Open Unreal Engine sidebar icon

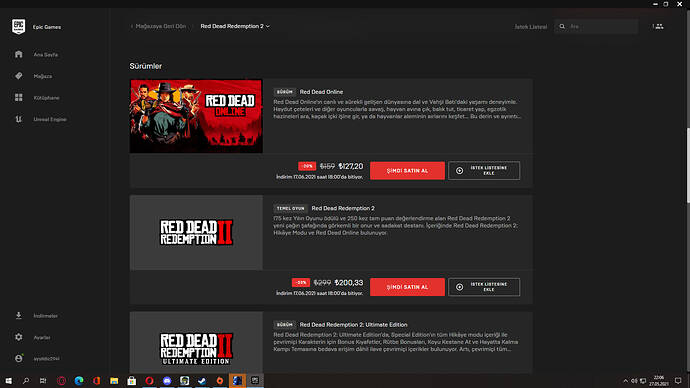[x=18, y=119]
